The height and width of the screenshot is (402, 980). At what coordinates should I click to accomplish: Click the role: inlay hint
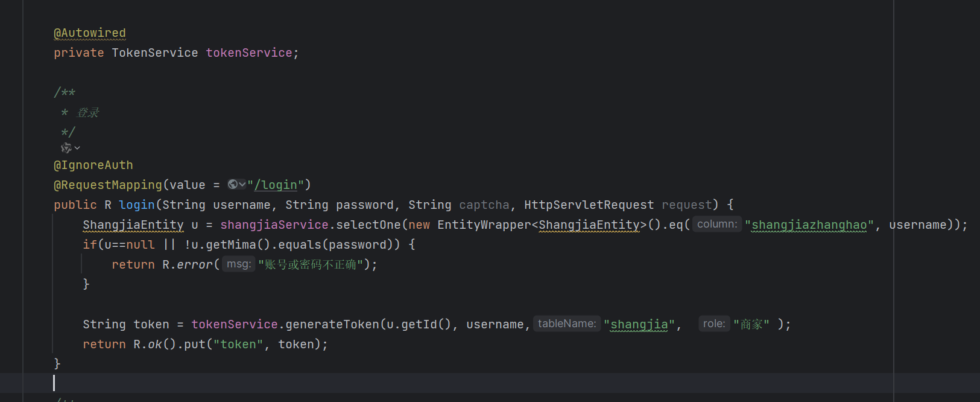pyautogui.click(x=714, y=324)
